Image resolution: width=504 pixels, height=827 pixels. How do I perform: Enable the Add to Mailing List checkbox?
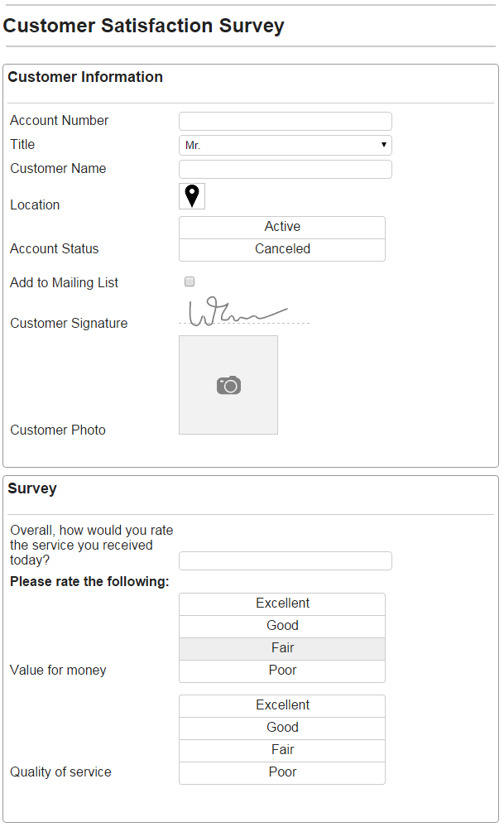click(190, 281)
